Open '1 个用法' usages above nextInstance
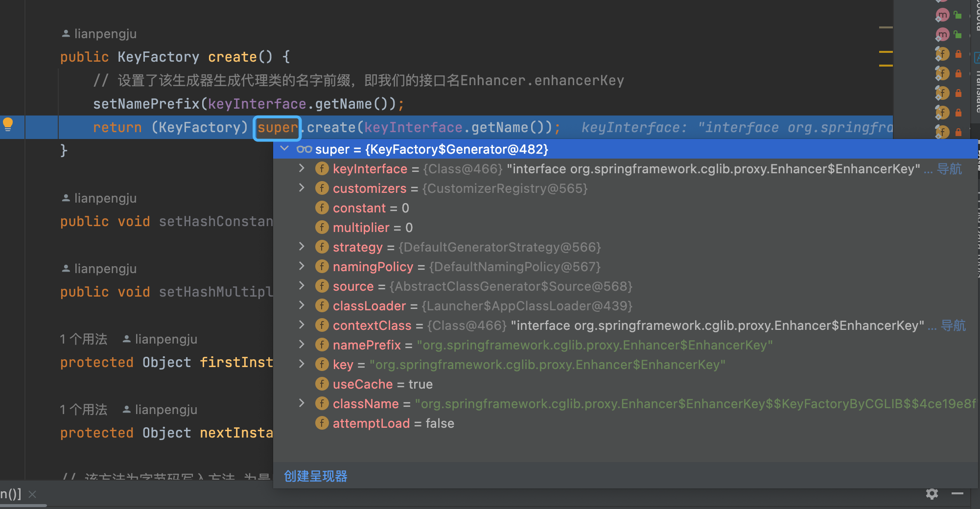Image resolution: width=980 pixels, height=509 pixels. tap(83, 410)
